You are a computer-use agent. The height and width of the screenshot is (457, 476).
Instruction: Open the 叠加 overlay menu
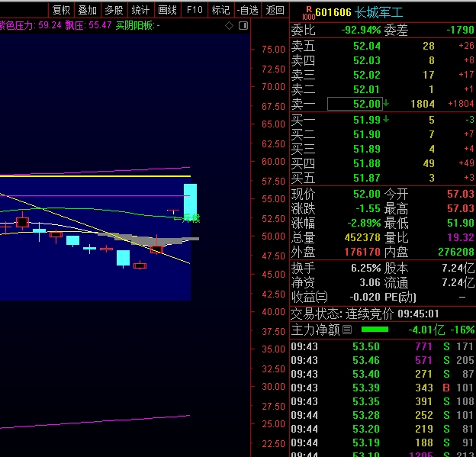pyautogui.click(x=87, y=10)
